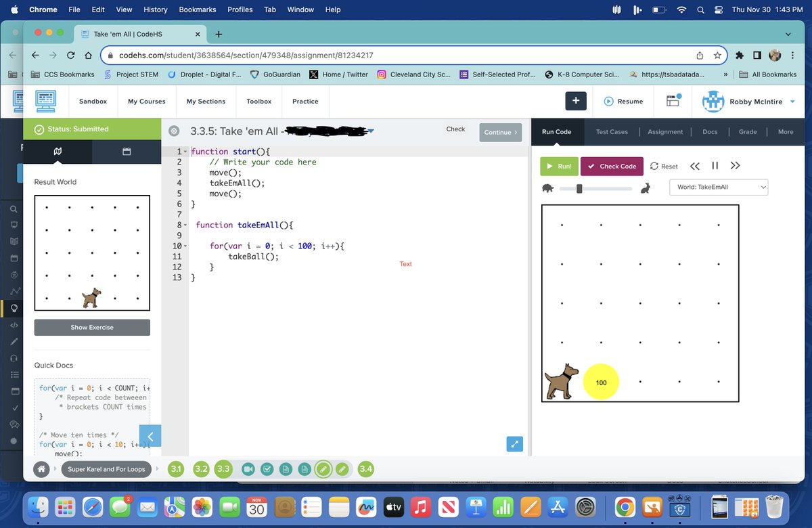Open the checkmark quiz icon in the progress bar
This screenshot has width=812, height=528.
click(x=267, y=469)
